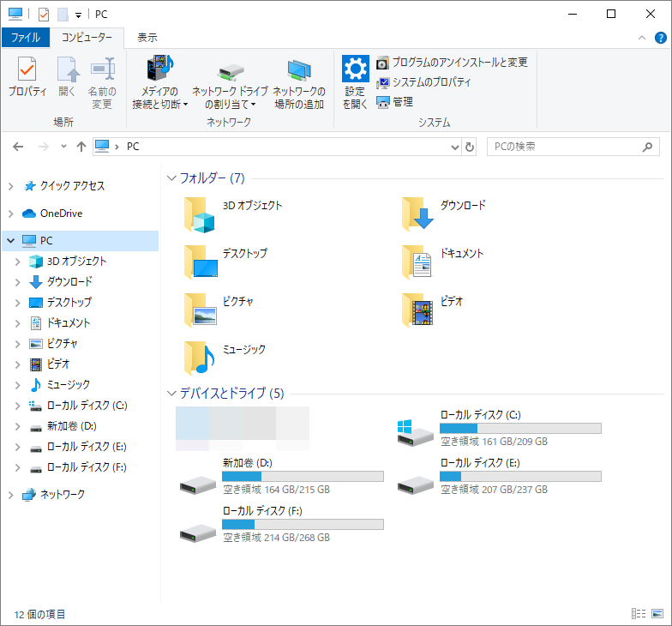Collapse the ribbon with the caret icon
This screenshot has height=626, width=672.
pos(641,38)
